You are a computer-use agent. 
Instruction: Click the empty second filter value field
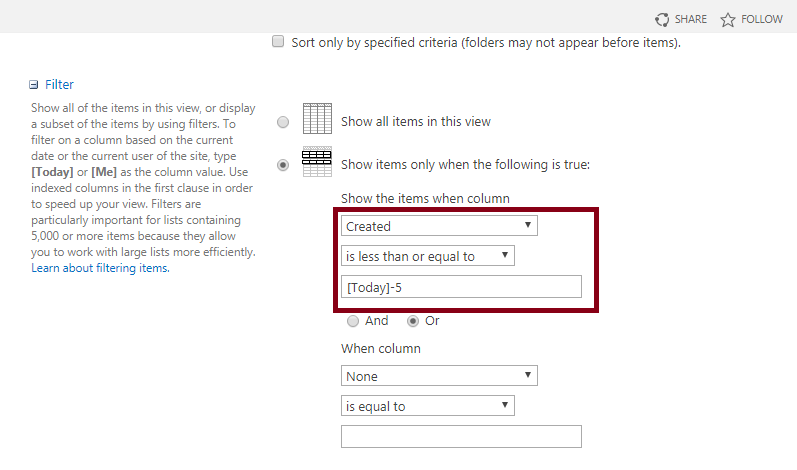pos(461,436)
